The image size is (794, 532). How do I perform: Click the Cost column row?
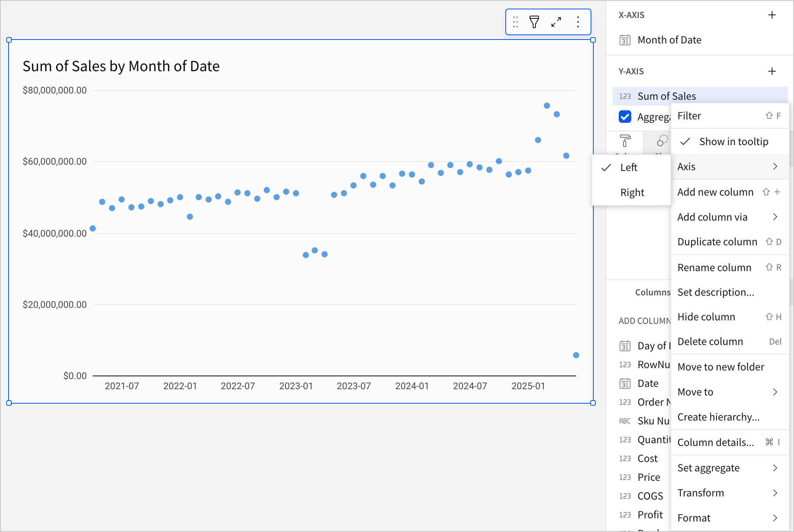(641, 458)
